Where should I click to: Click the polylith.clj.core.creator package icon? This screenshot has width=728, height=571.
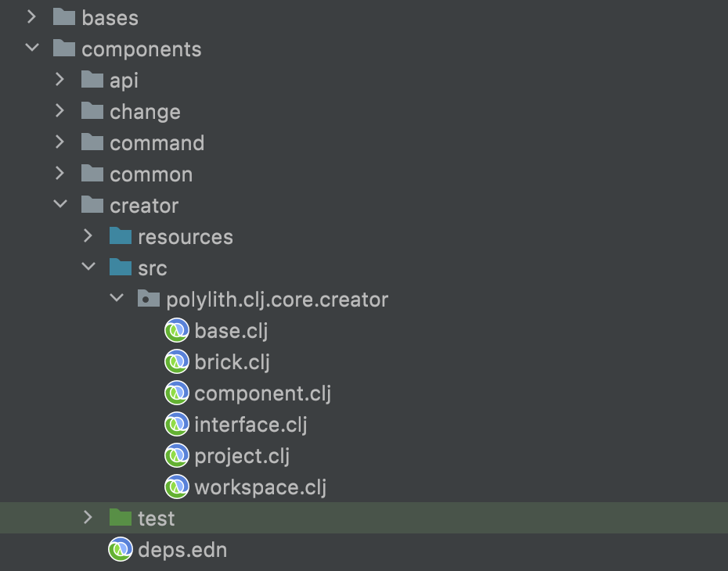coord(149,300)
